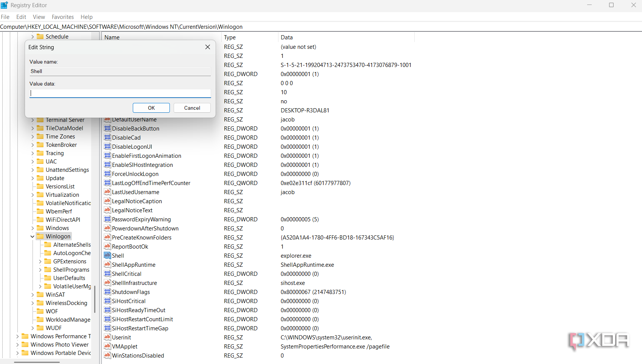Select the Userinit string value icon
Screen dimensions: 642x364
[x=107, y=337]
